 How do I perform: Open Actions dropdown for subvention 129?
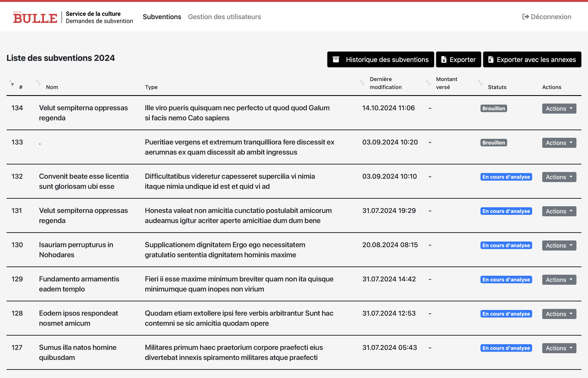(x=559, y=280)
